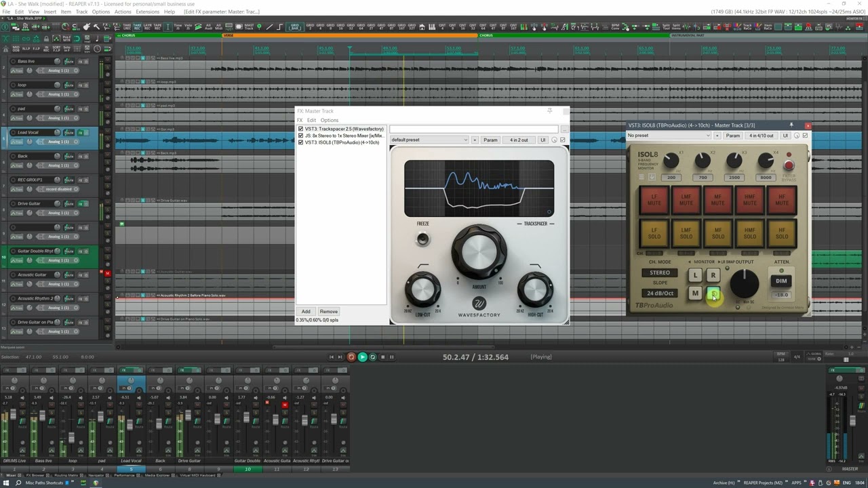Open the Actions menu in REAPER
The width and height of the screenshot is (868, 488).
(x=123, y=12)
